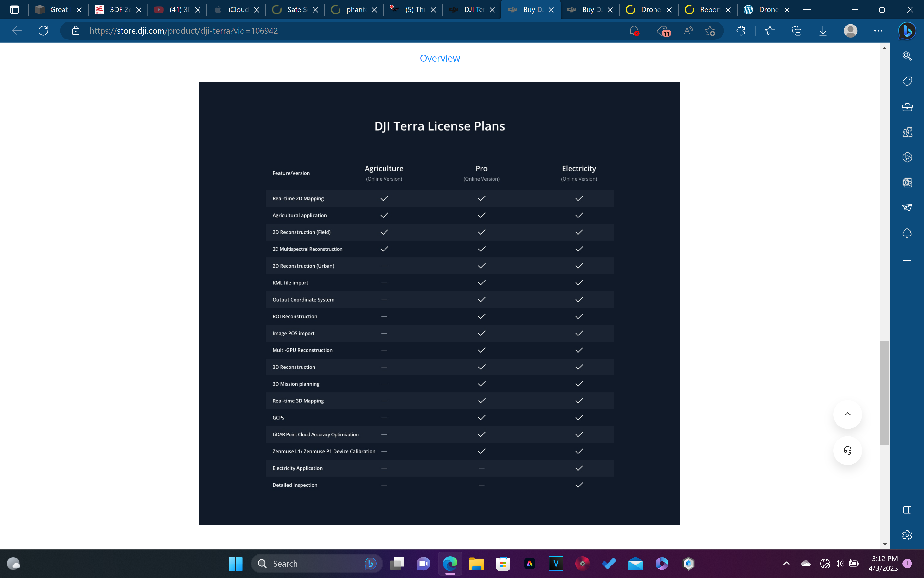Open the browser profile menu
The height and width of the screenshot is (578, 924).
tap(850, 31)
